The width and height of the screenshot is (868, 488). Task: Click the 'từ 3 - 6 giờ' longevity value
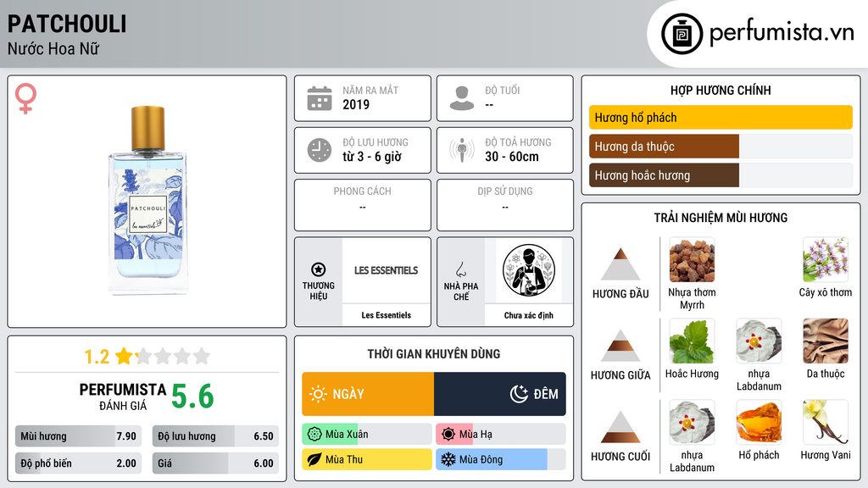372,157
